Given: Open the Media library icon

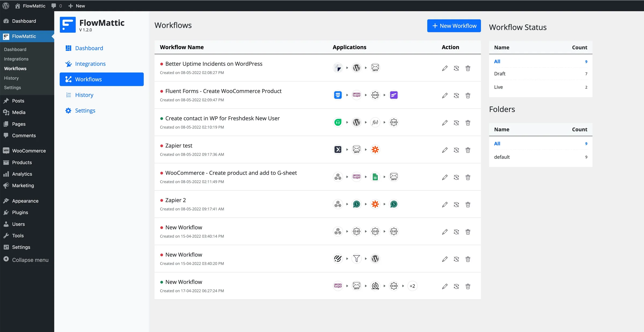Looking at the screenshot, I should click(x=6, y=112).
